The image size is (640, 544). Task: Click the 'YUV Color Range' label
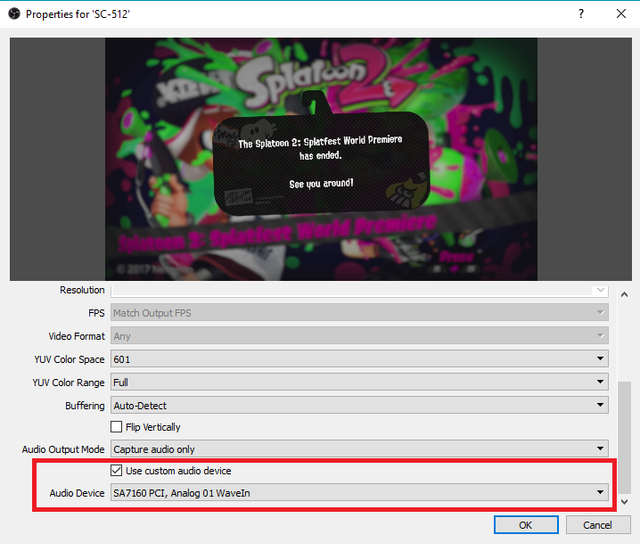pos(69,383)
